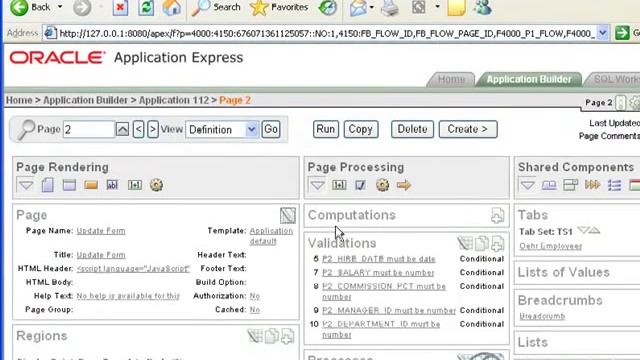This screenshot has height=360, width=640.
Task: Click Page Rendering page icon
Action: [x=47, y=185]
